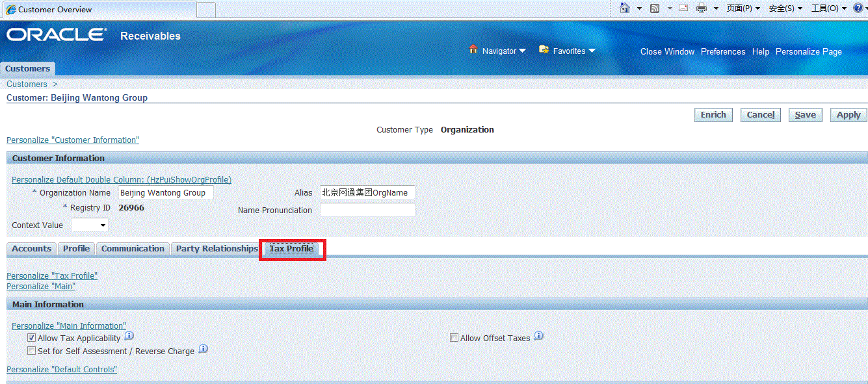Click the Navigator home icon
The height and width of the screenshot is (384, 868).
[x=473, y=49]
